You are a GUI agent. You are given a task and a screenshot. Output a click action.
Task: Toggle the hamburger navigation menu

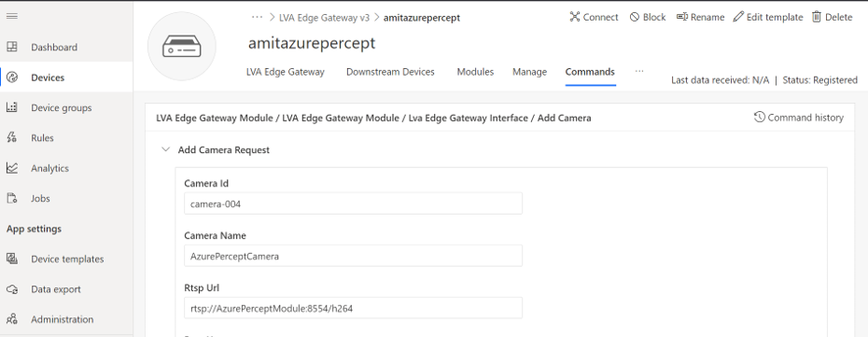coord(12,16)
